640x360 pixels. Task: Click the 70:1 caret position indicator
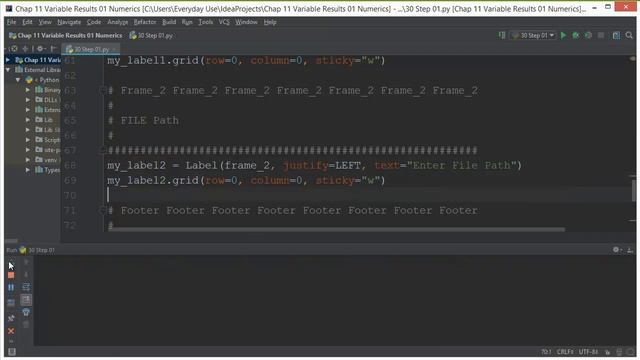click(546, 352)
